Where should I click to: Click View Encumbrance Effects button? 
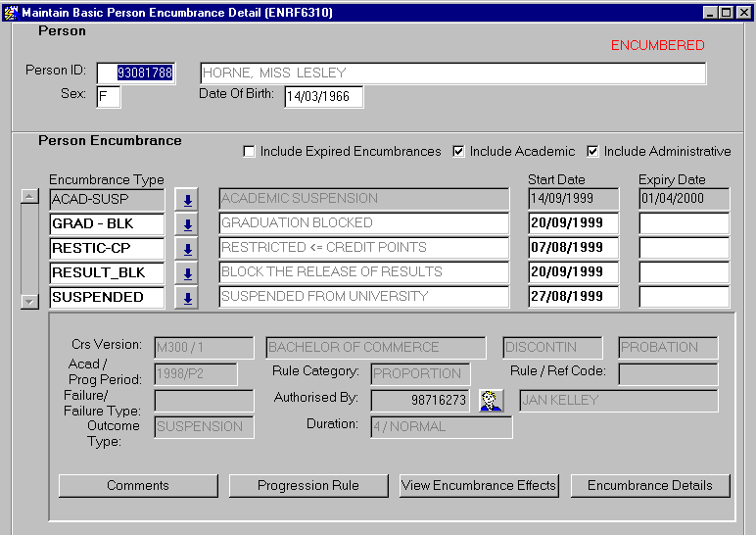tap(479, 486)
